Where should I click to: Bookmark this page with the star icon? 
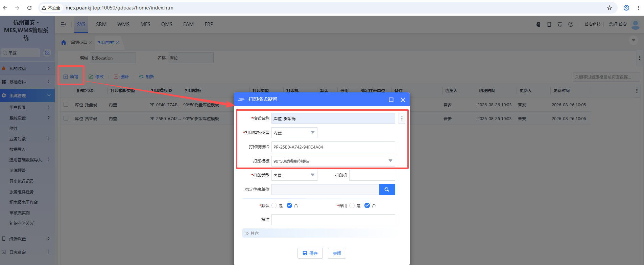coord(610,8)
